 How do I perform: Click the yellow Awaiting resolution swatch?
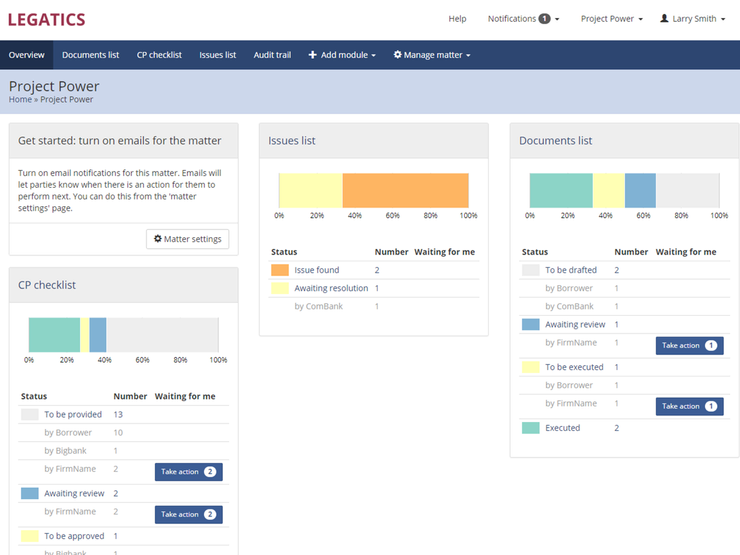pyautogui.click(x=280, y=288)
